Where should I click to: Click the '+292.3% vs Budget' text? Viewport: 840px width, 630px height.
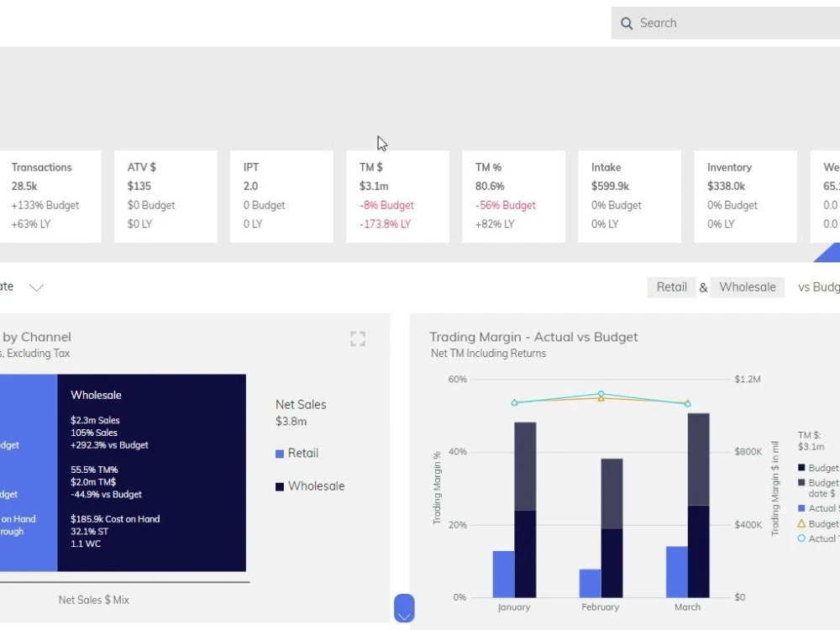[109, 445]
